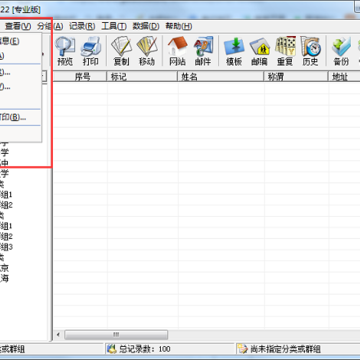This screenshot has height=360, width=360.
Task: Launch the 邮件 mail icon
Action: [203, 51]
